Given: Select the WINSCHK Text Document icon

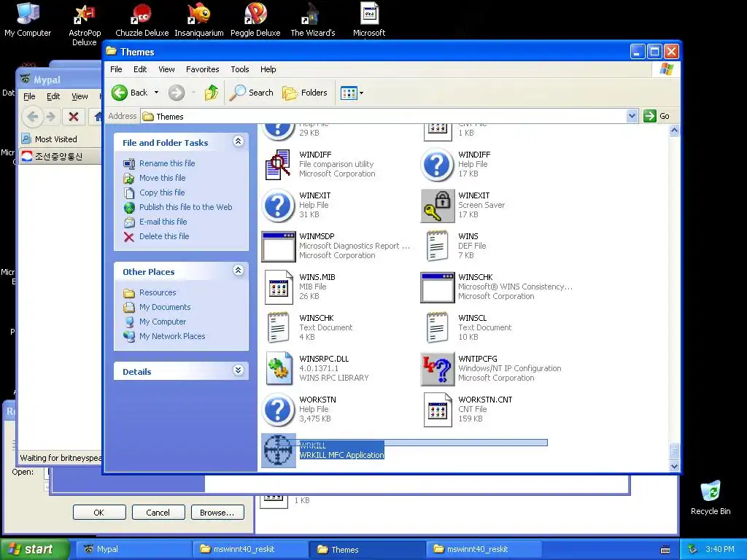Looking at the screenshot, I should tap(278, 329).
